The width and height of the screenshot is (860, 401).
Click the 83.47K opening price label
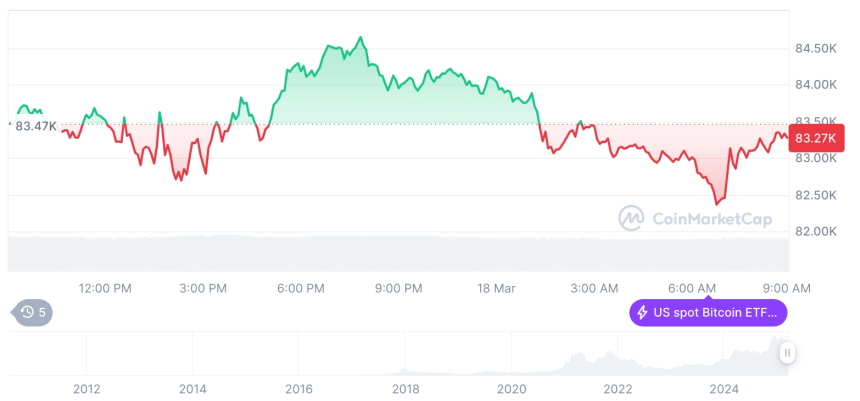click(x=36, y=127)
